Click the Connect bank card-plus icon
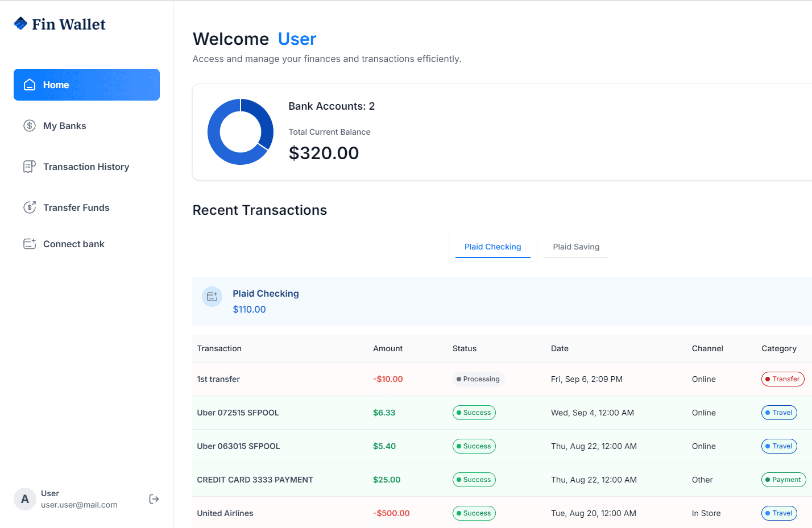Screen dimensions: 812x528 click(x=30, y=244)
